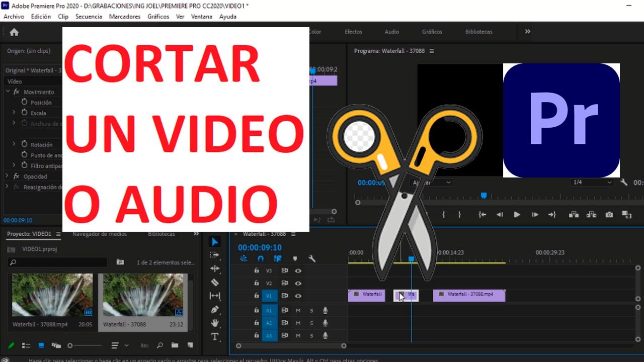Toggle visibility of track V3

click(298, 270)
